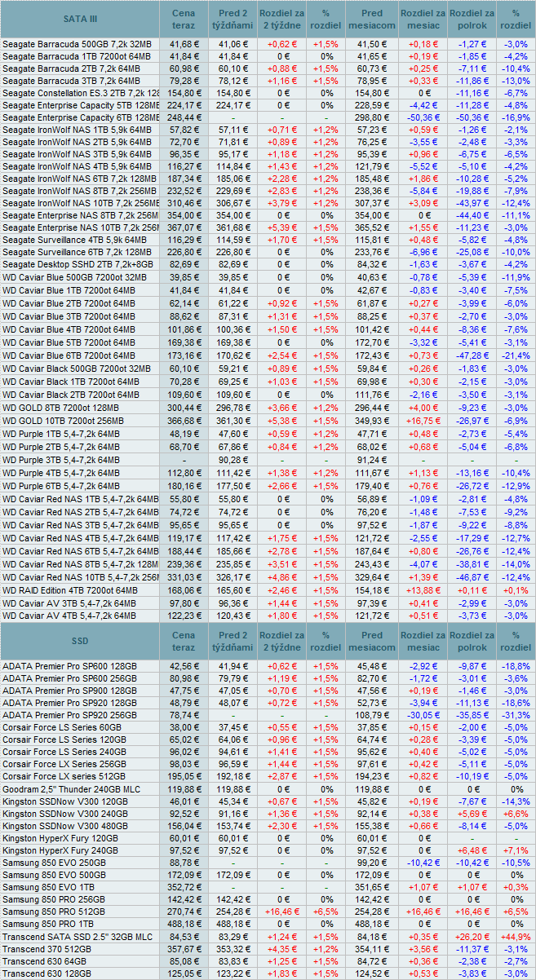Click +0,1% in WD RAID Edition 4TB row
Viewport: 536px width, 980px height.
[515, 590]
